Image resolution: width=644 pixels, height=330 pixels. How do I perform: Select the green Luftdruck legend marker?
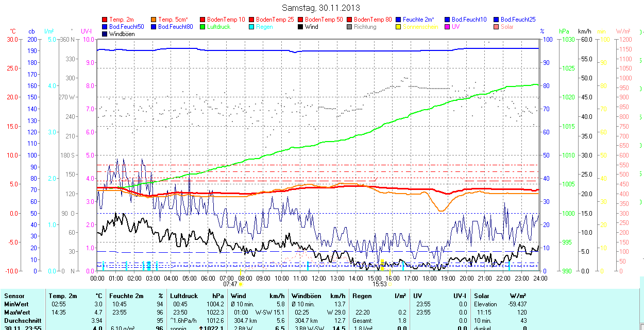[203, 27]
